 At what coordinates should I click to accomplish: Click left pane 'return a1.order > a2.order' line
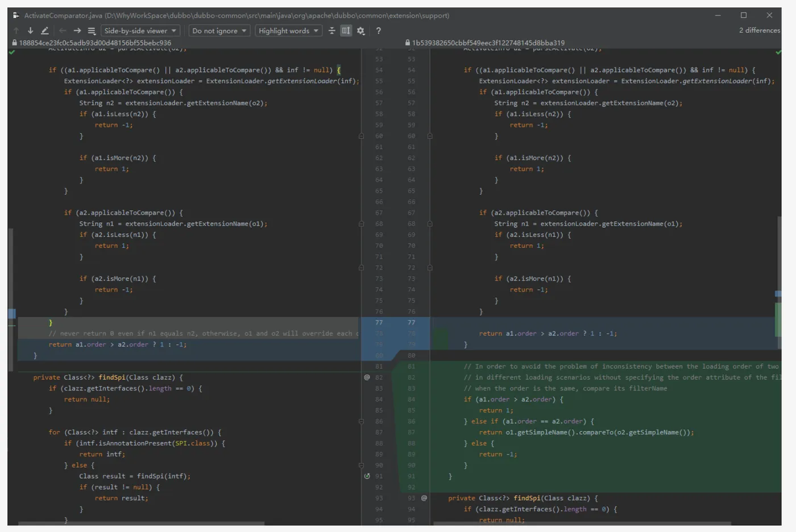(118, 344)
